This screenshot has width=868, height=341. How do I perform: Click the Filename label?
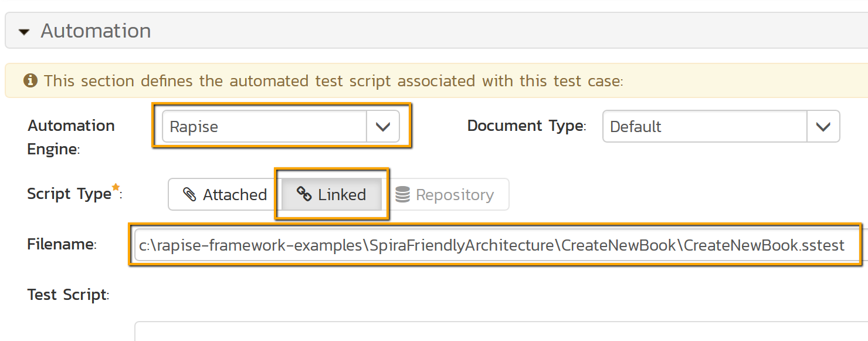[x=62, y=245]
